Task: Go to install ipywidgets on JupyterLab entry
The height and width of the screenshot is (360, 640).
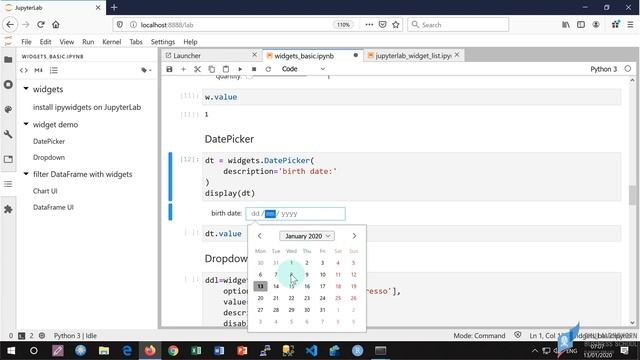Action: point(87,107)
